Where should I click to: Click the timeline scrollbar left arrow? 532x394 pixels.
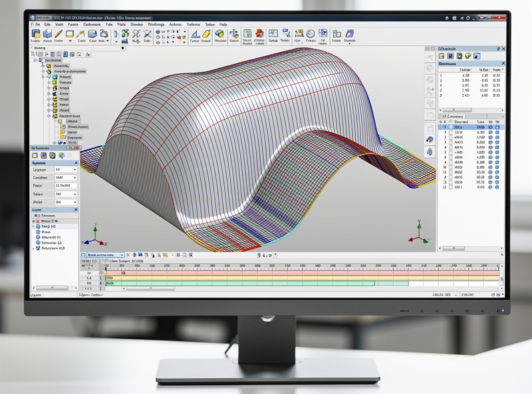124,288
